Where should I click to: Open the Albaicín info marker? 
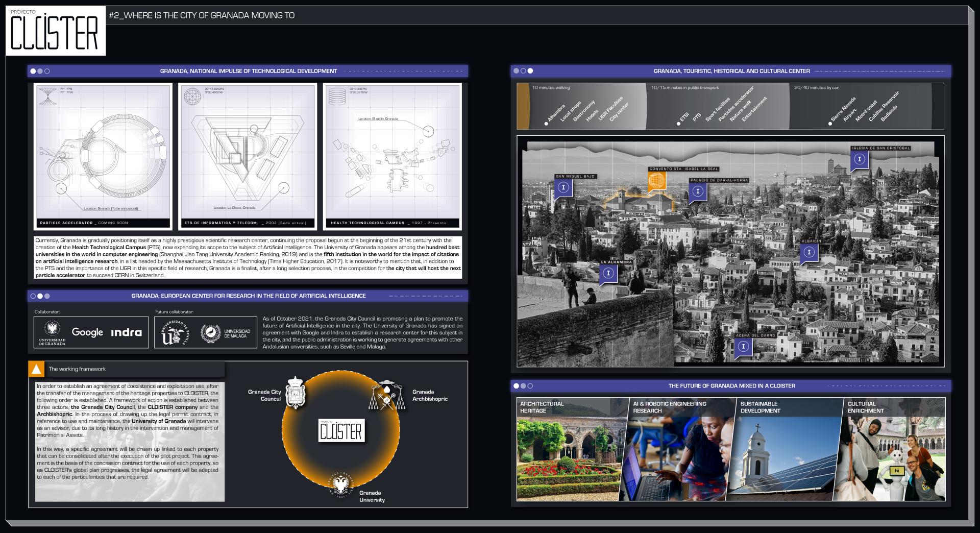point(809,252)
